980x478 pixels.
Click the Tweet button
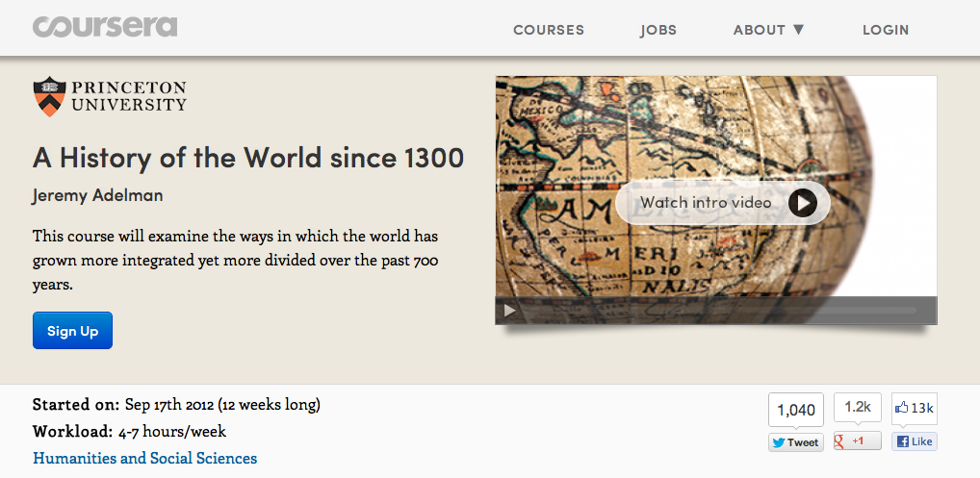(x=795, y=442)
